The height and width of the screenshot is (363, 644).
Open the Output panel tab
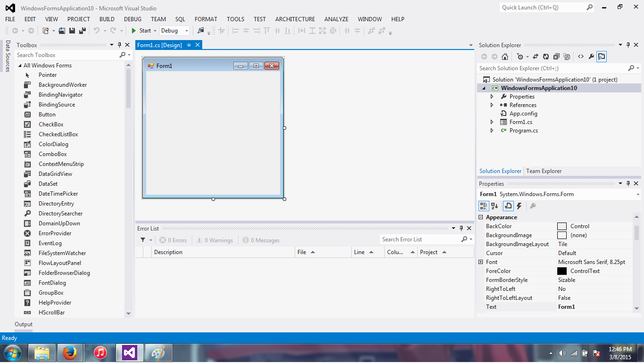[x=24, y=324]
